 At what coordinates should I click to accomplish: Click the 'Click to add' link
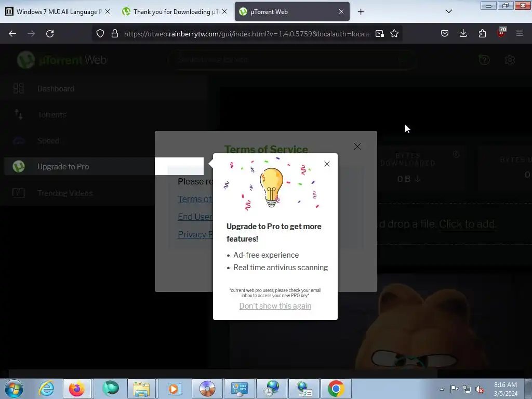468,224
